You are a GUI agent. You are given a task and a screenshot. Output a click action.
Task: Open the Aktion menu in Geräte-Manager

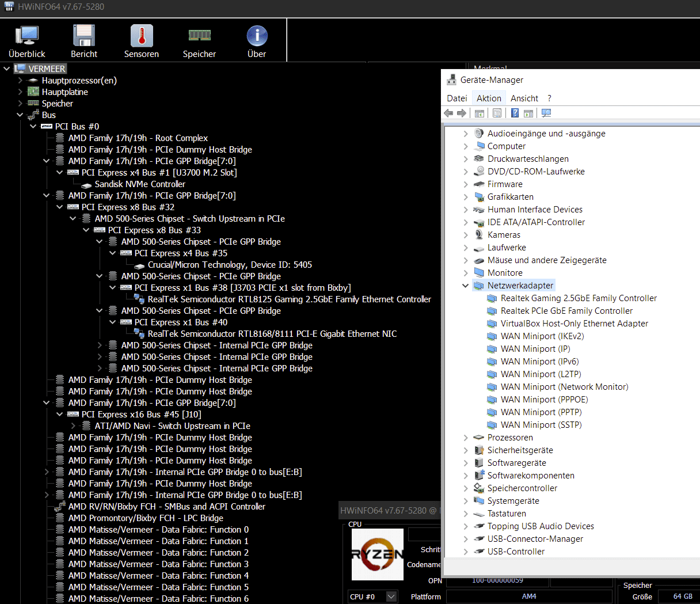(489, 98)
